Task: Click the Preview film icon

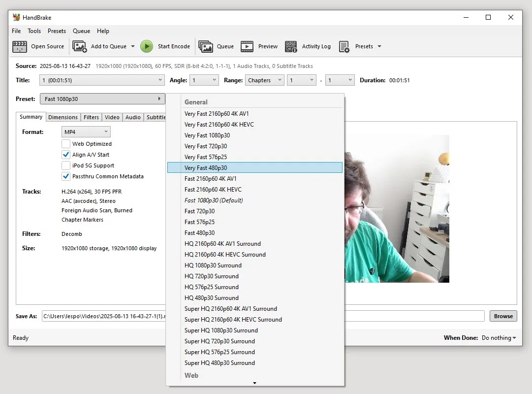Action: pos(247,46)
